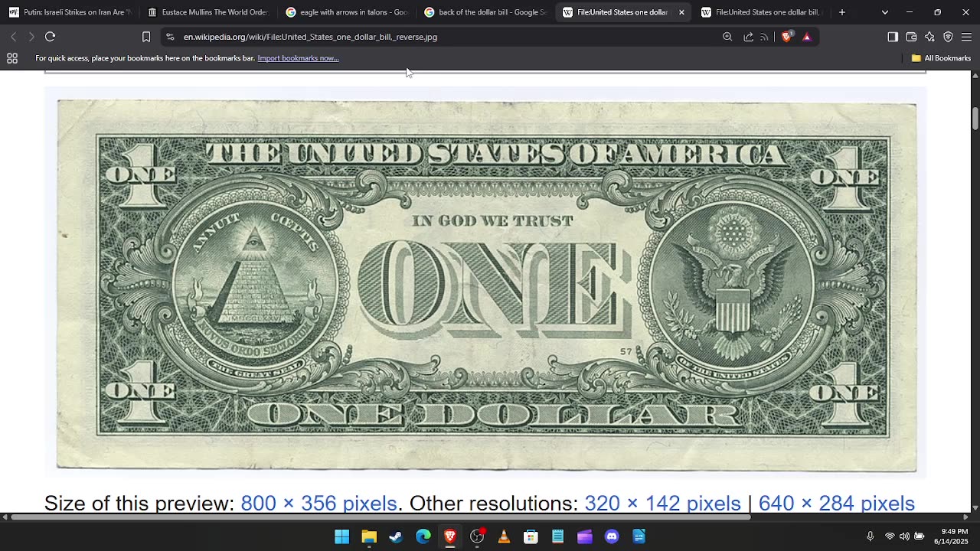
Task: Expand the tab search dropdown
Action: [885, 12]
